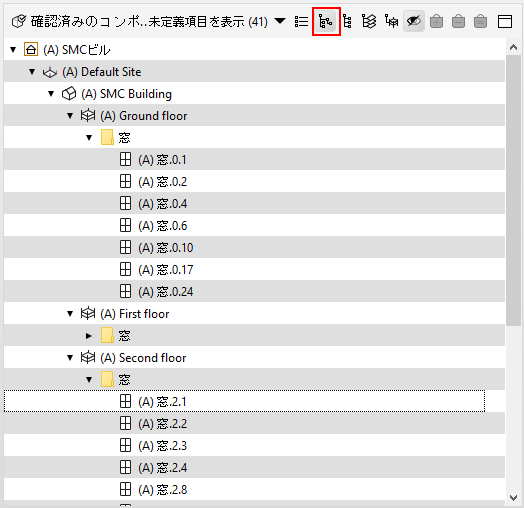
Task: Click the set-to-basket icon
Action: pos(480,22)
